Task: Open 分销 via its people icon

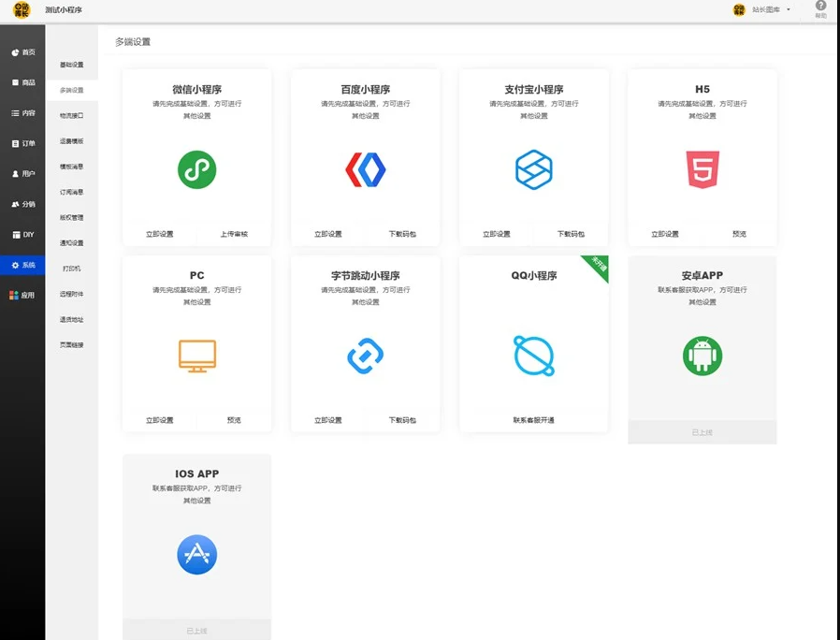Action: point(15,204)
